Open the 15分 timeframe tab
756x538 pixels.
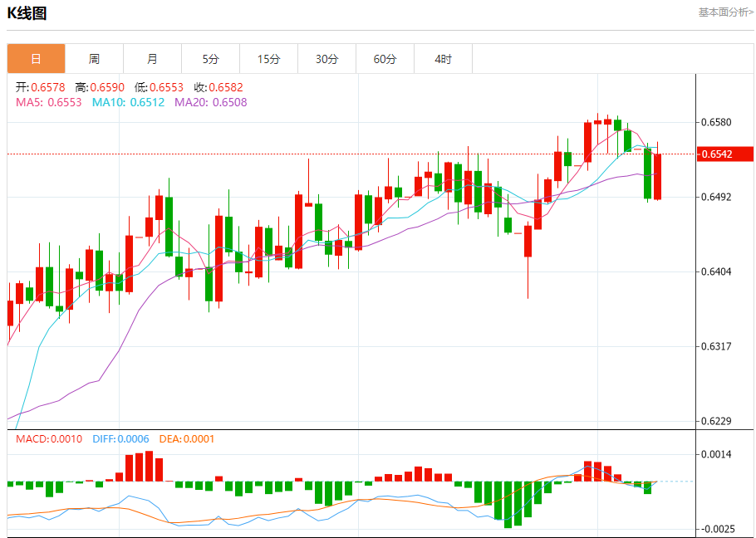click(x=268, y=59)
